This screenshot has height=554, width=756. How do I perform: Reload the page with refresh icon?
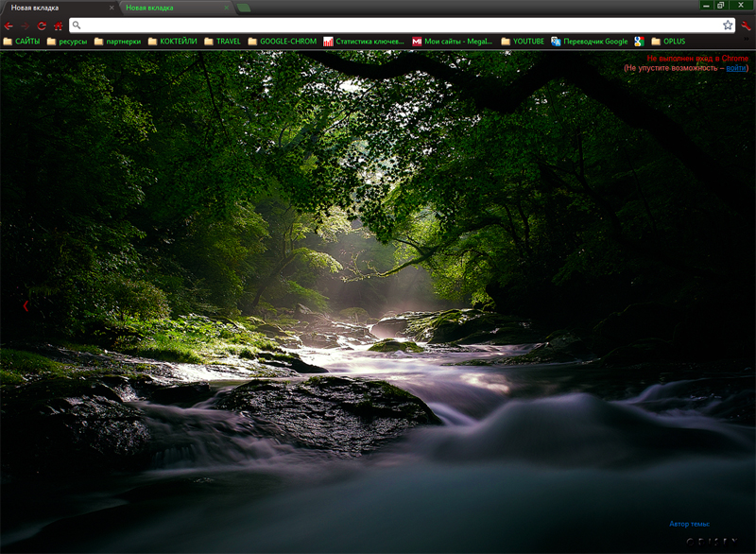coord(42,26)
